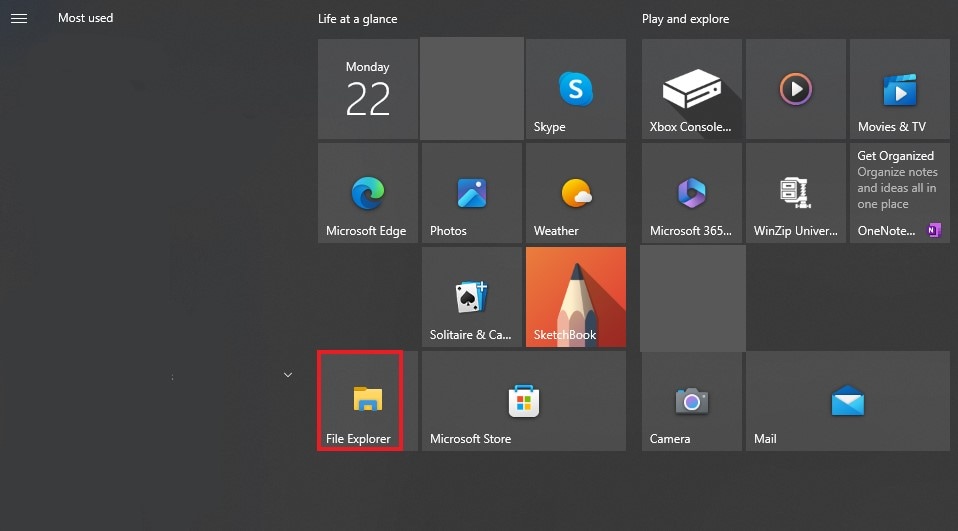Open the SketchBook tile
The image size is (958, 531).
pos(576,297)
